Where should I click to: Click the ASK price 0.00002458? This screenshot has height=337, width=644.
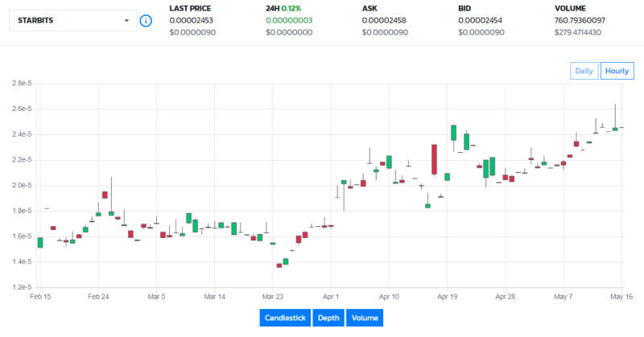pyautogui.click(x=384, y=21)
